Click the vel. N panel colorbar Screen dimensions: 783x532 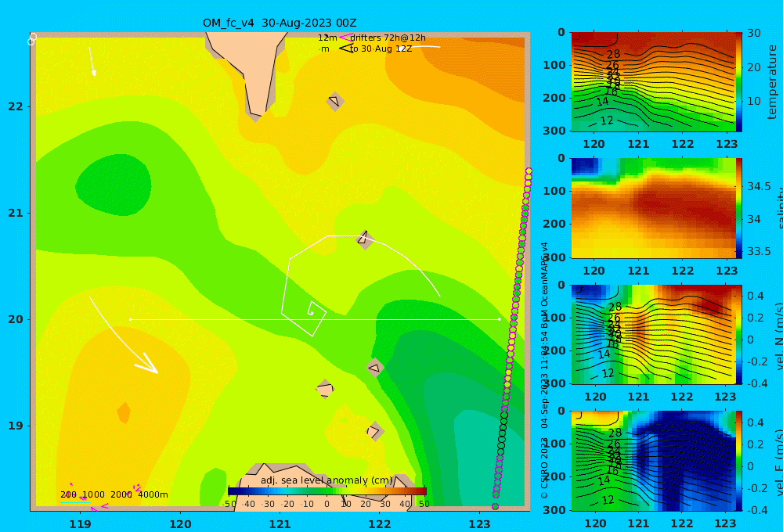739,334
